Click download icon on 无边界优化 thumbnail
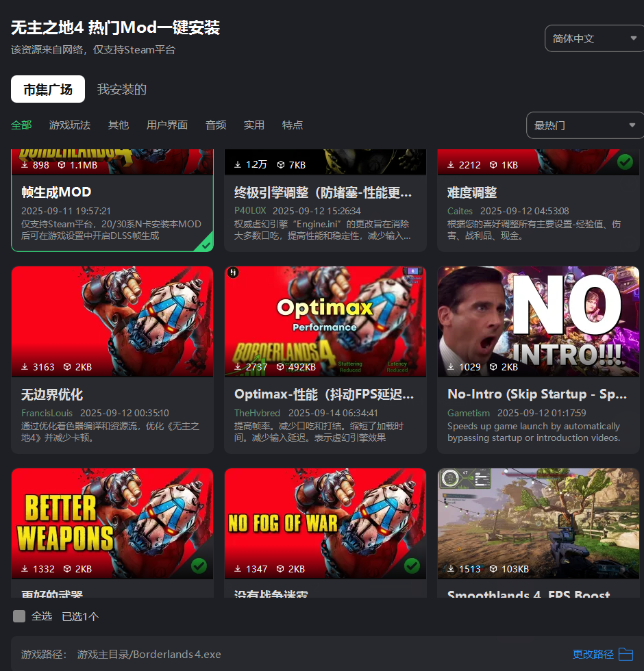Screen dimensions: 644x671 click(x=25, y=367)
